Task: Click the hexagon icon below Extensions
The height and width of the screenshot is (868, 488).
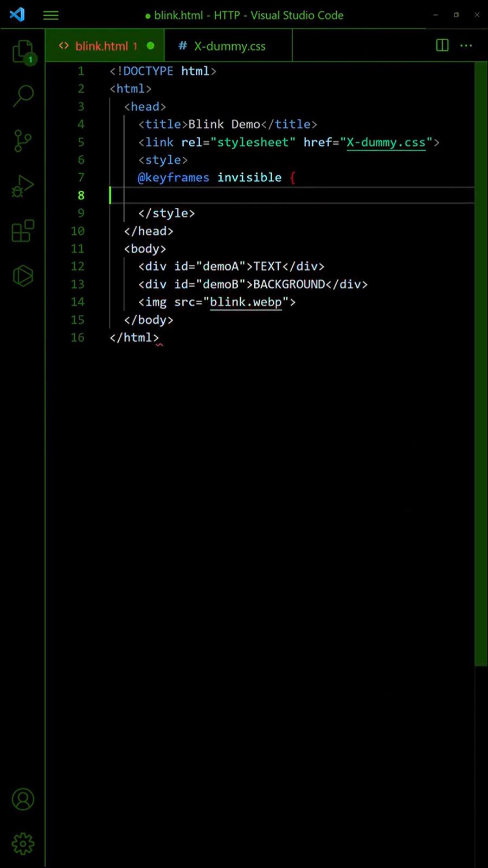Action: (x=23, y=276)
